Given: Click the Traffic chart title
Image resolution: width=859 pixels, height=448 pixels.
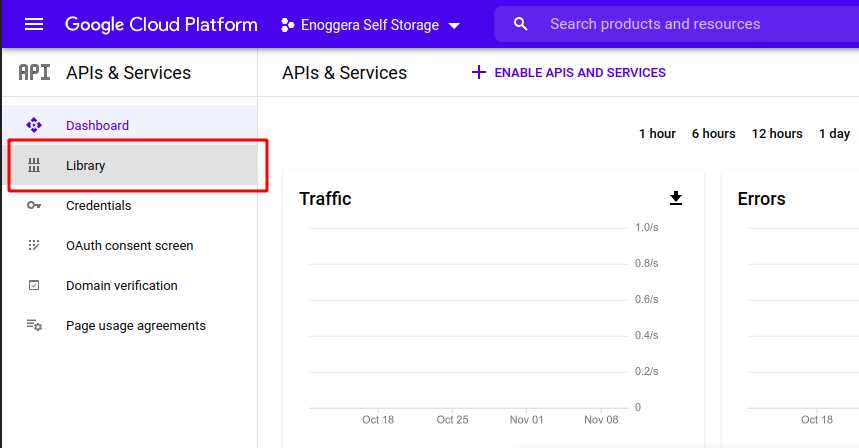Looking at the screenshot, I should coord(325,199).
